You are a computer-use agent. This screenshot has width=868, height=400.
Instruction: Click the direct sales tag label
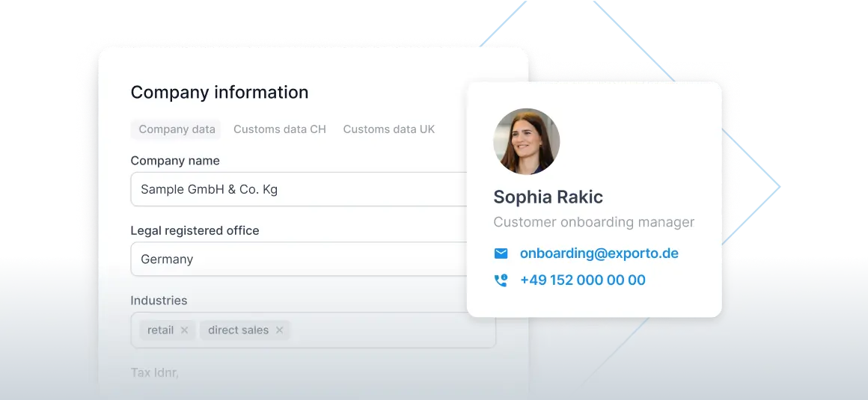[x=238, y=330]
